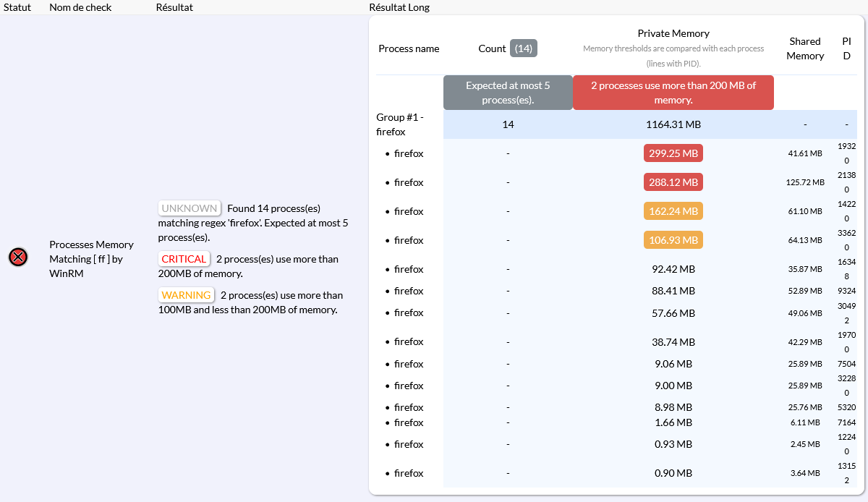Sort by the Nom de check column header

click(81, 7)
